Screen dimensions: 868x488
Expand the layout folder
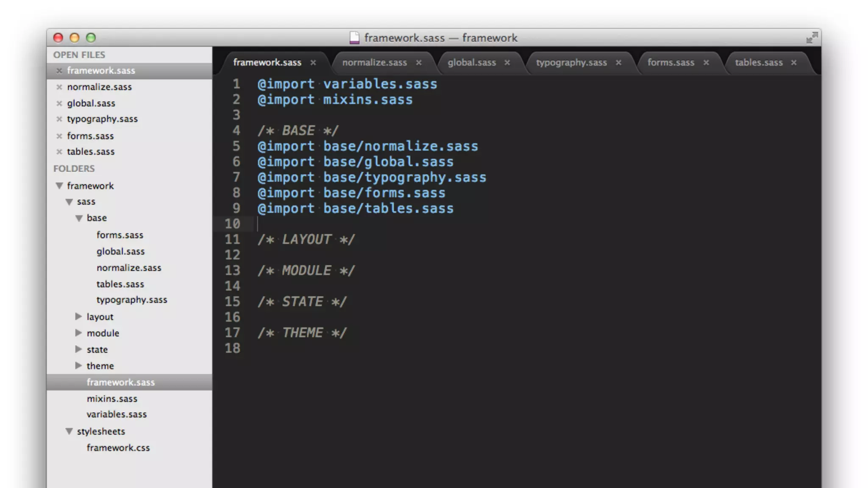point(78,316)
